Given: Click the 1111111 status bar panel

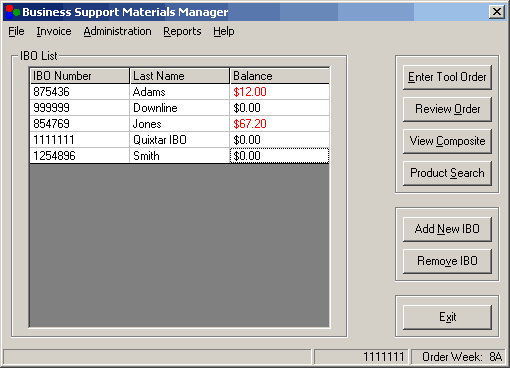Looking at the screenshot, I should (361, 357).
